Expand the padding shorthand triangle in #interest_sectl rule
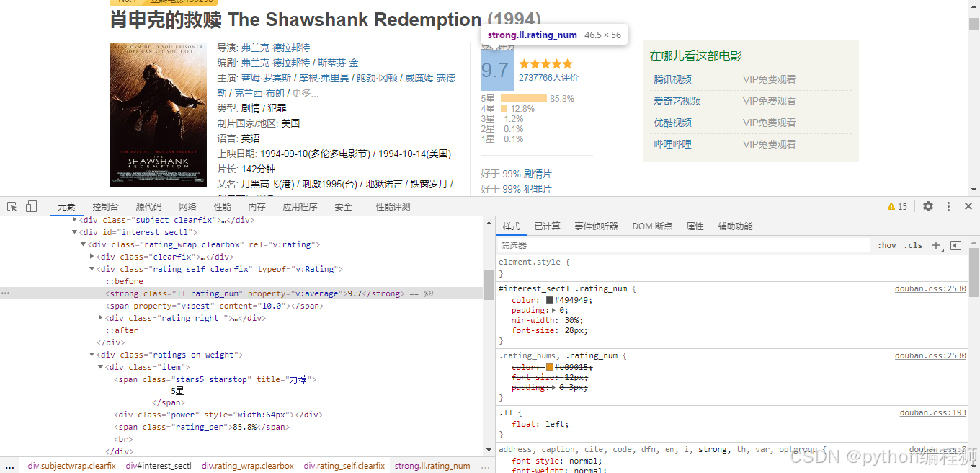 coord(553,310)
